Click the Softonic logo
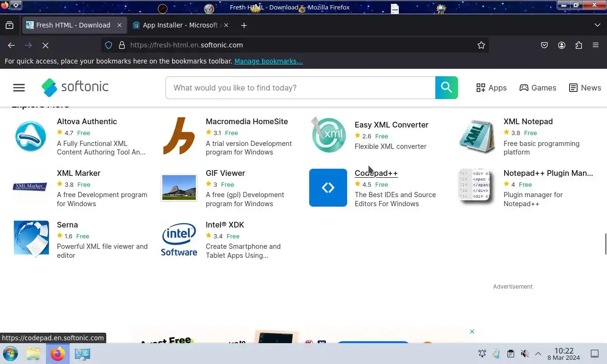Screen dimensions: 607x364 pyautogui.click(x=75, y=87)
